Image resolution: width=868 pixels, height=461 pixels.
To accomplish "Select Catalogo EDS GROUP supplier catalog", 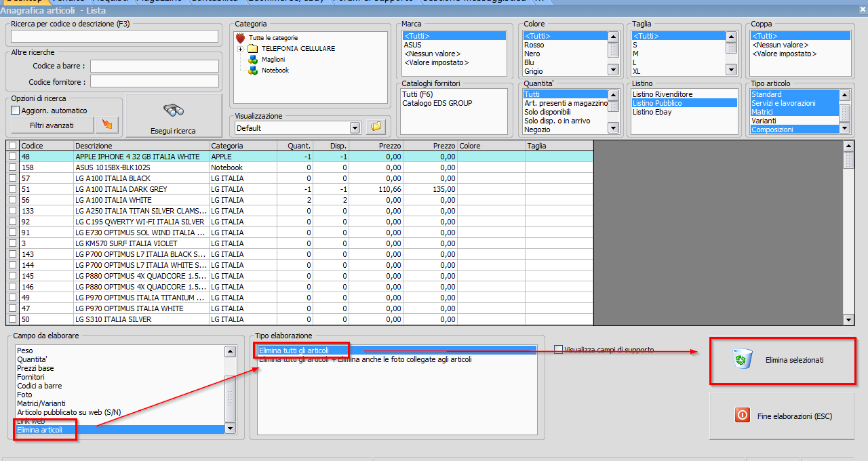I will [x=454, y=103].
